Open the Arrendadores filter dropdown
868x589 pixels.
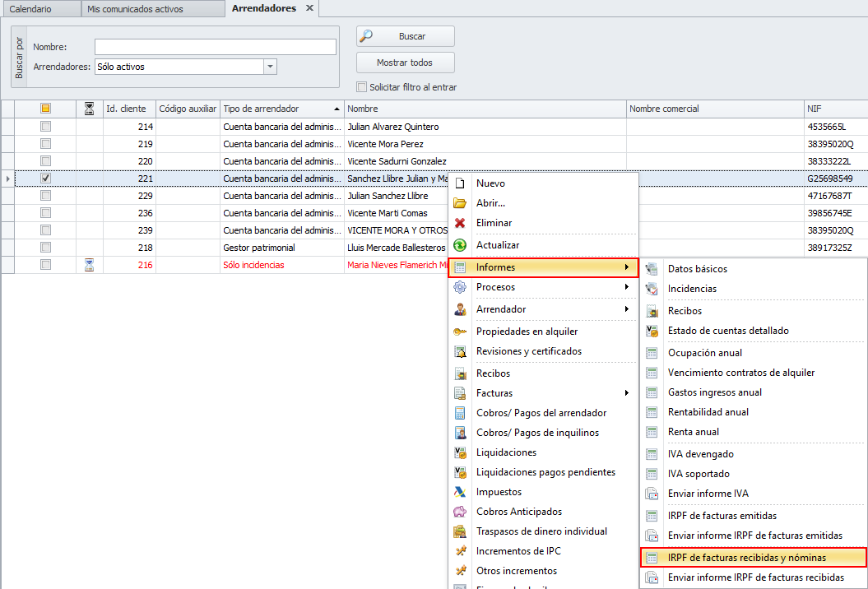coord(270,67)
